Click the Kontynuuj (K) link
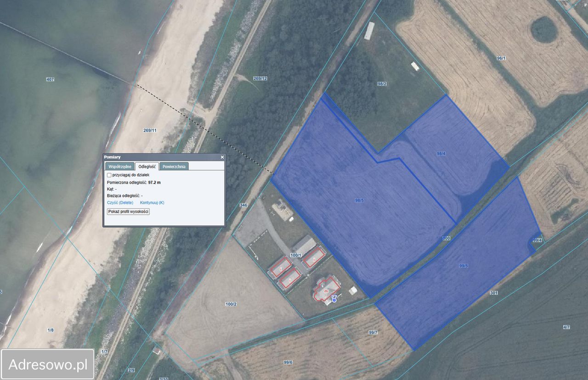The width and height of the screenshot is (588, 380). (152, 202)
